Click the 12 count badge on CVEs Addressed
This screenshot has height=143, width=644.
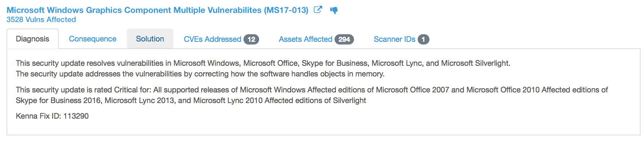tap(252, 39)
